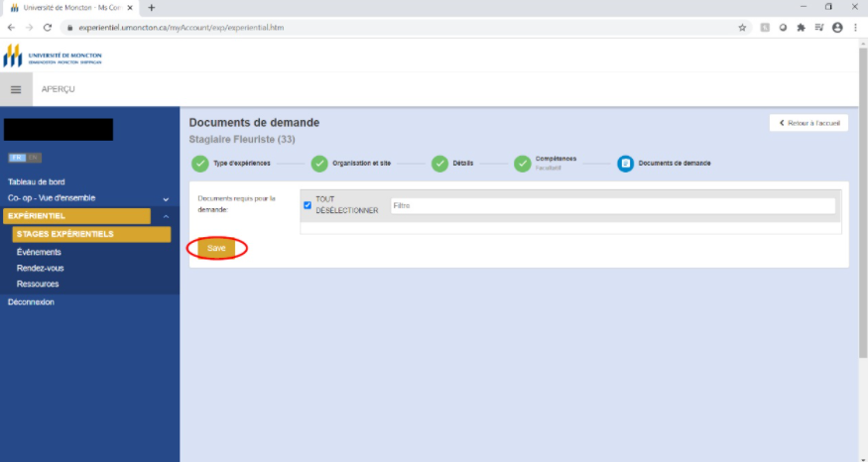Go back with browser back arrow
868x462 pixels.
tap(11, 28)
